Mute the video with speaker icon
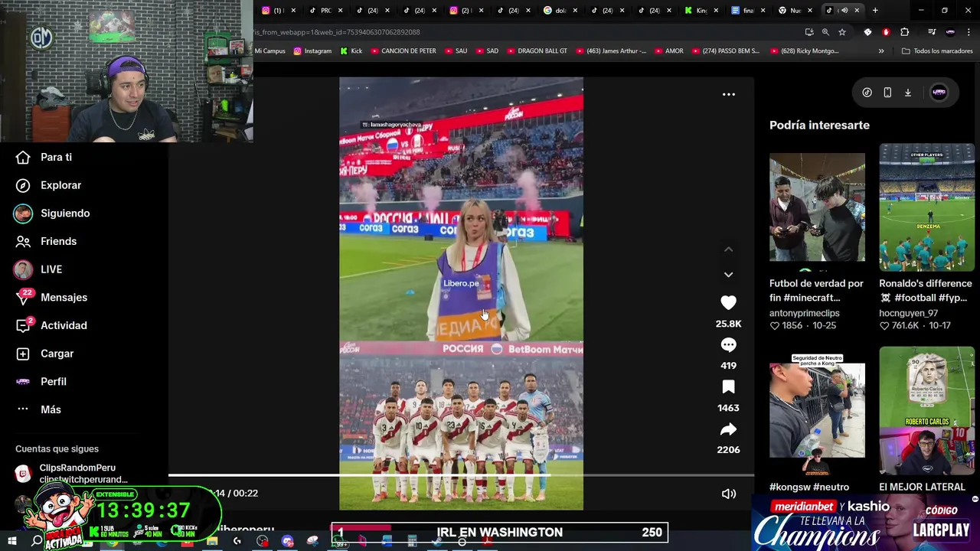 [x=728, y=494]
